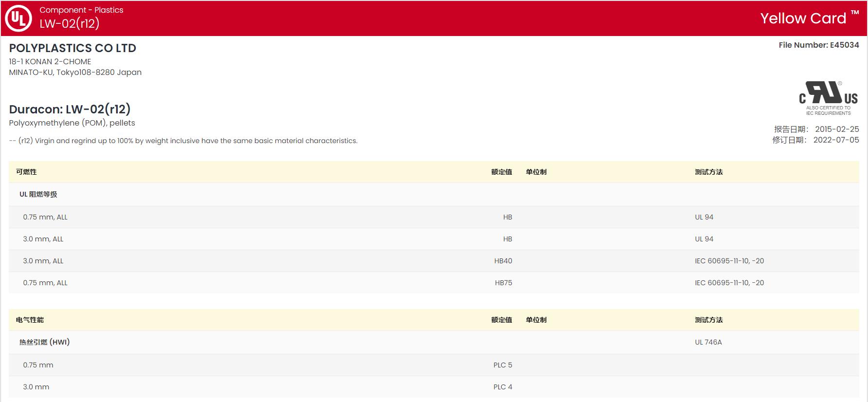The image size is (868, 402).
Task: Select File Number: E45034
Action: point(819,45)
